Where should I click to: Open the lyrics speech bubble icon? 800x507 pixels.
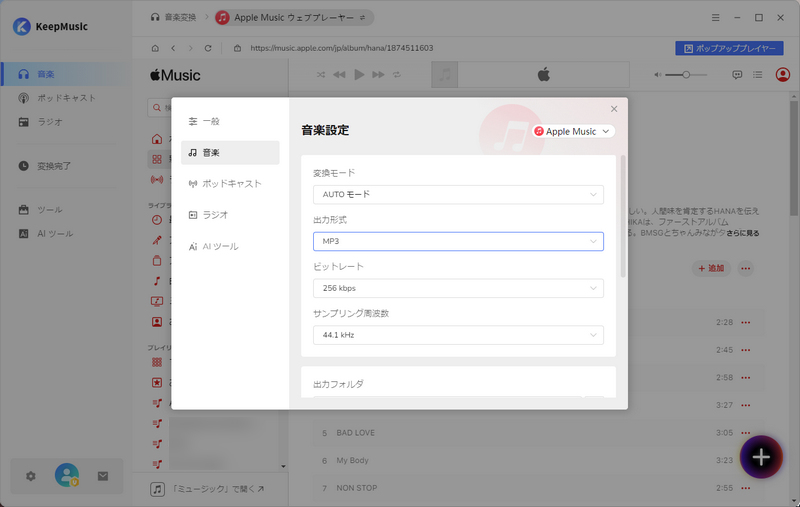pyautogui.click(x=737, y=75)
